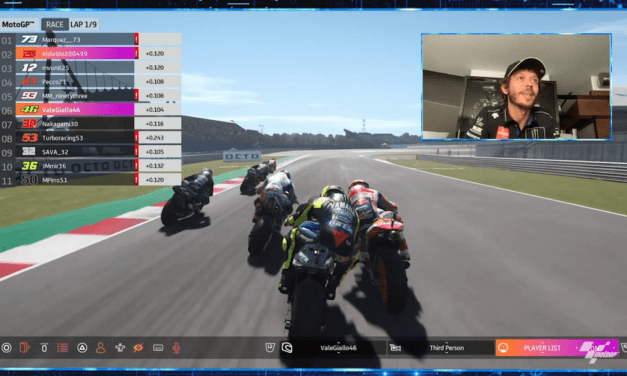The image size is (627, 376).
Task: Click the shield badge icon
Action: tap(270, 348)
